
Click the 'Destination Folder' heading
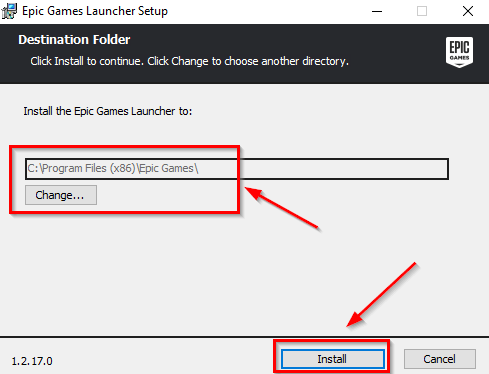(x=74, y=40)
